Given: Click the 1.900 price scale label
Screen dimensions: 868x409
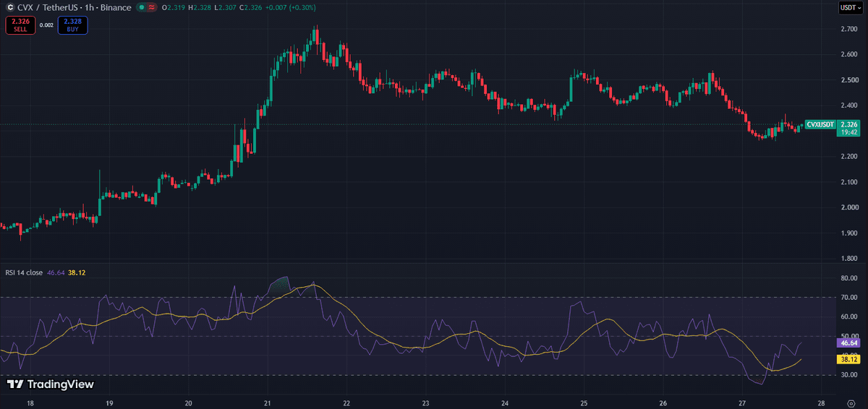Looking at the screenshot, I should tap(849, 233).
